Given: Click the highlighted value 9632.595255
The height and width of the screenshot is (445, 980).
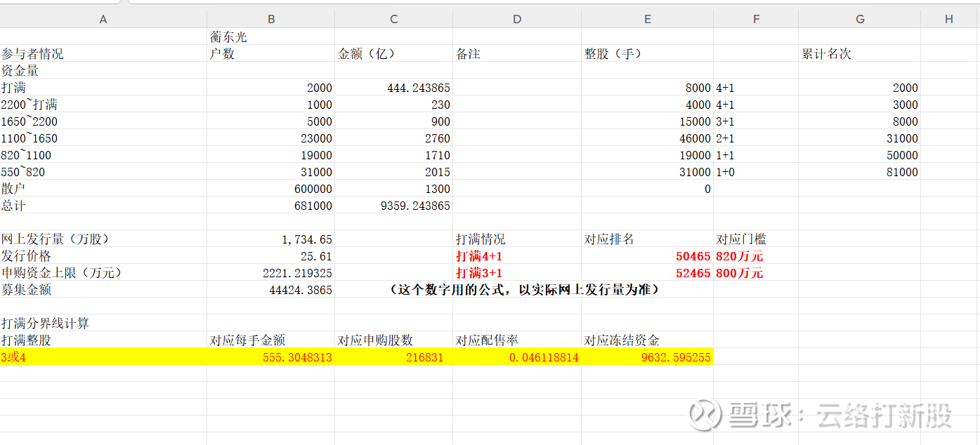Looking at the screenshot, I should (647, 357).
